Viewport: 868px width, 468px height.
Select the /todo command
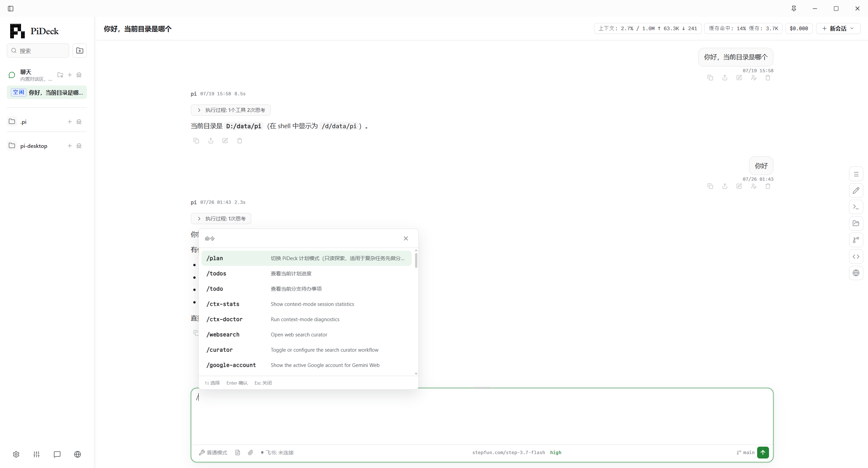(x=306, y=289)
